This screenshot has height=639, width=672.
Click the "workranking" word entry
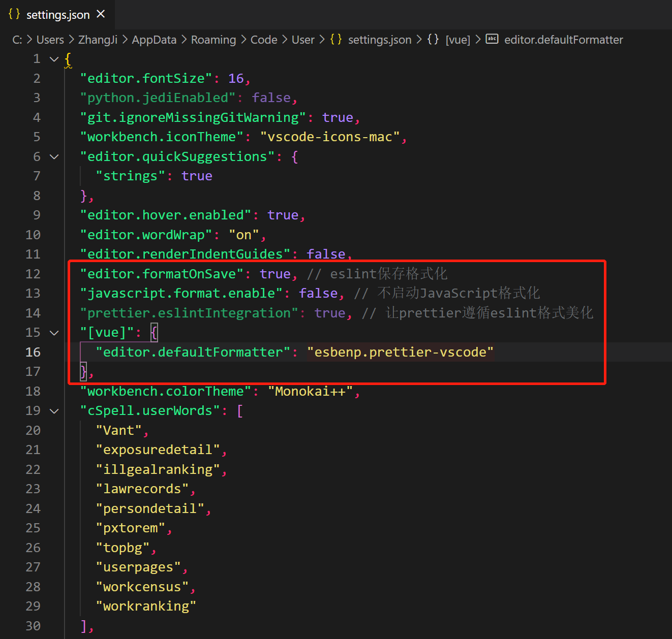(x=146, y=606)
